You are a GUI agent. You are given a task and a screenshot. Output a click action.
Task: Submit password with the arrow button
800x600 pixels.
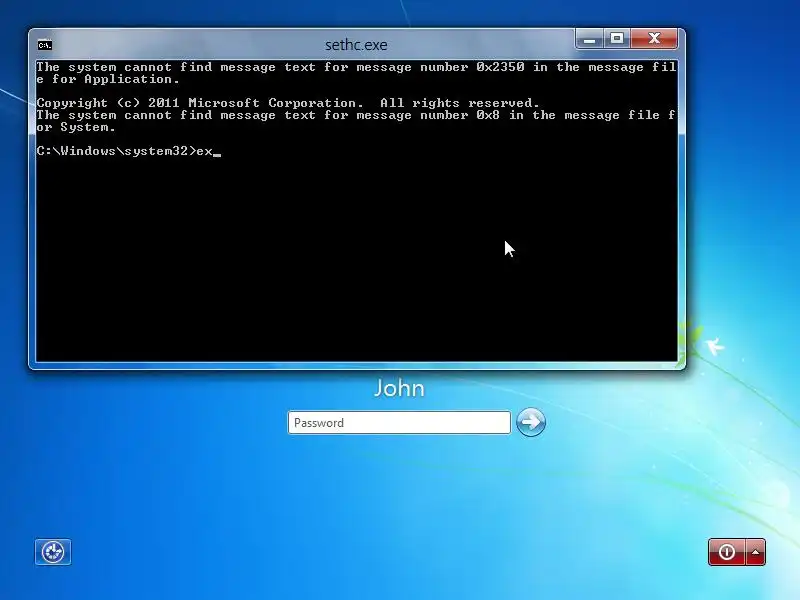click(x=531, y=422)
